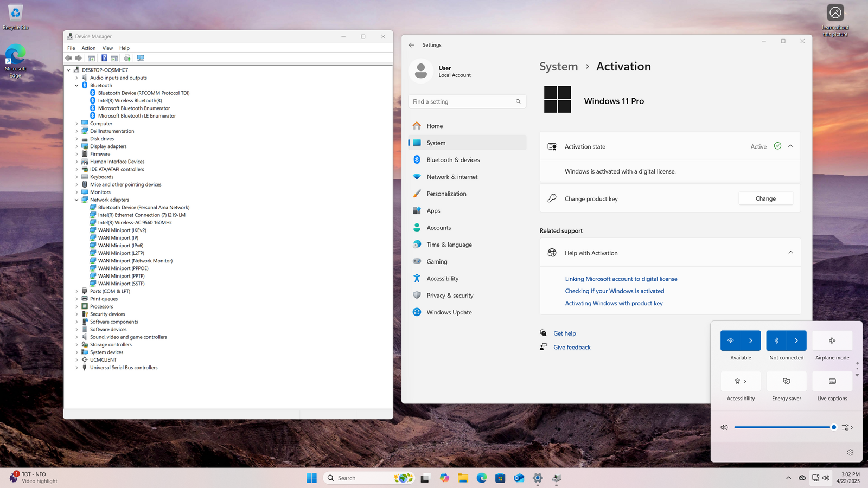Expand Universal Serial Bus controllers
868x488 pixels.
pyautogui.click(x=76, y=368)
